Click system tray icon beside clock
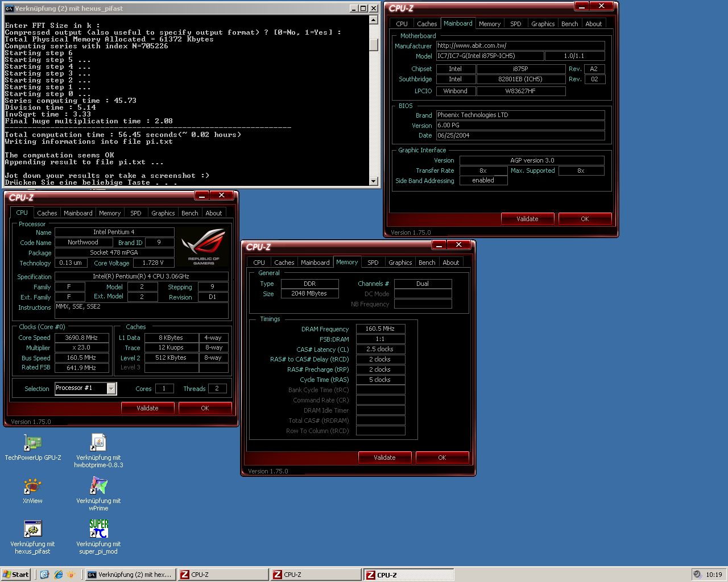Screen dimensions: 728x582 pyautogui.click(x=698, y=575)
